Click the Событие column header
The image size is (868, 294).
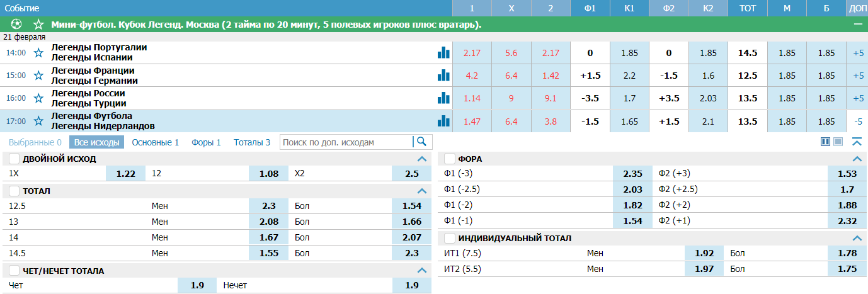[22, 8]
